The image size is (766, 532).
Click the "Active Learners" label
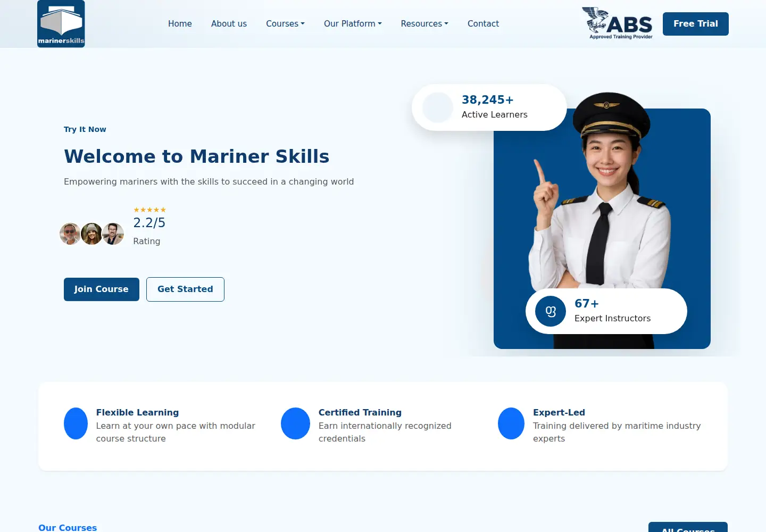495,114
